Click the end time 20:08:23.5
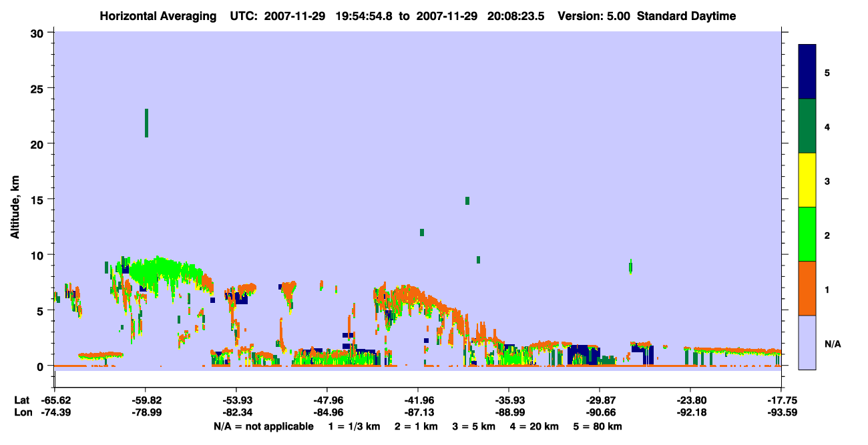This screenshot has width=868, height=445. (517, 16)
